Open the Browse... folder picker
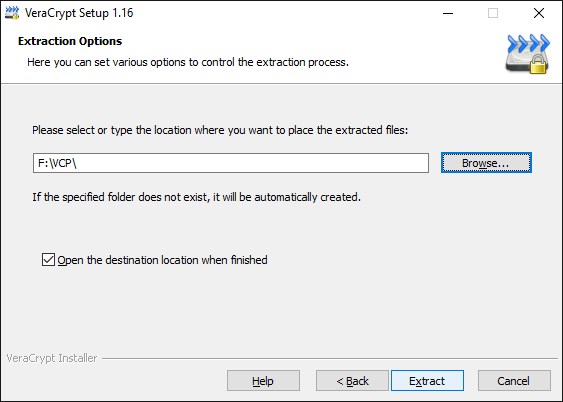Screen dimensions: 563x402 pyautogui.click(x=486, y=163)
